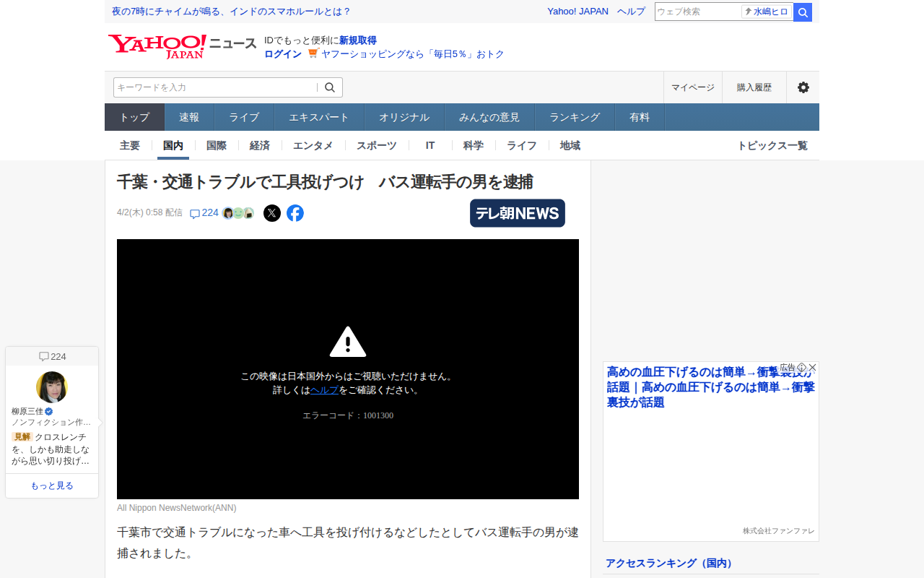Click the keyword search magnifier icon
Screen dimensions: 924x578
pos(330,87)
